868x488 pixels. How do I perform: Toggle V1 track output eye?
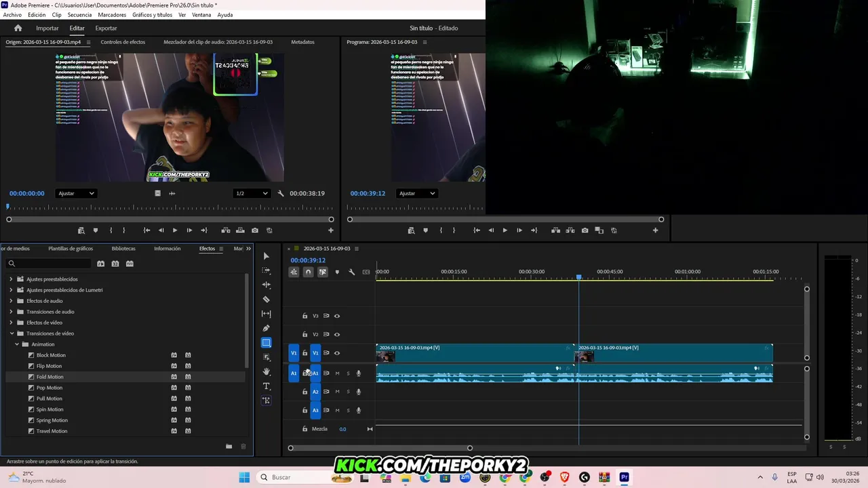pos(337,352)
